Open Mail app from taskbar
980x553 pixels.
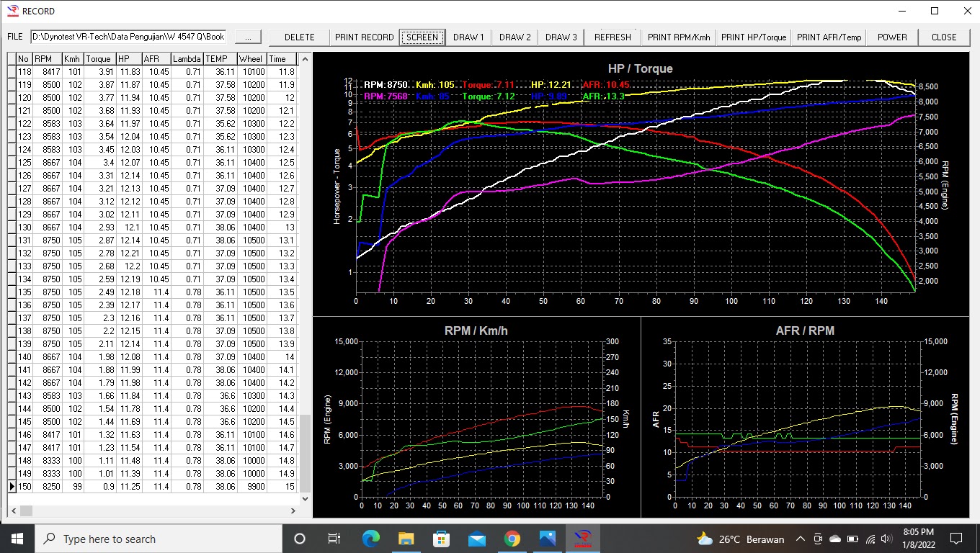tap(476, 539)
